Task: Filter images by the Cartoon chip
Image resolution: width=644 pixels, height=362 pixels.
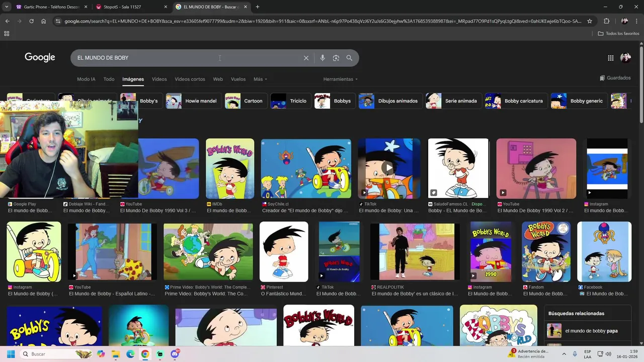Action: 246,101
